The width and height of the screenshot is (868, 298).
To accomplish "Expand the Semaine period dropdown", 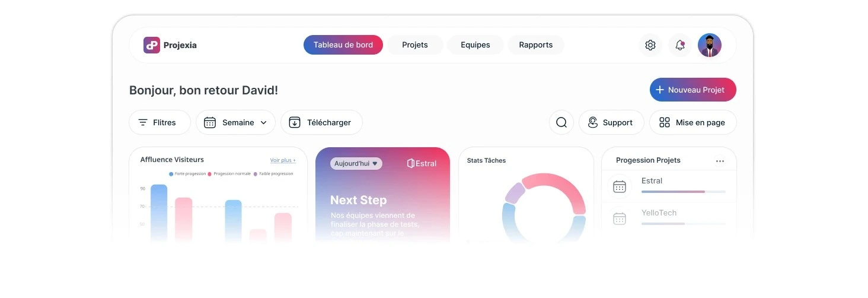I will [x=235, y=122].
